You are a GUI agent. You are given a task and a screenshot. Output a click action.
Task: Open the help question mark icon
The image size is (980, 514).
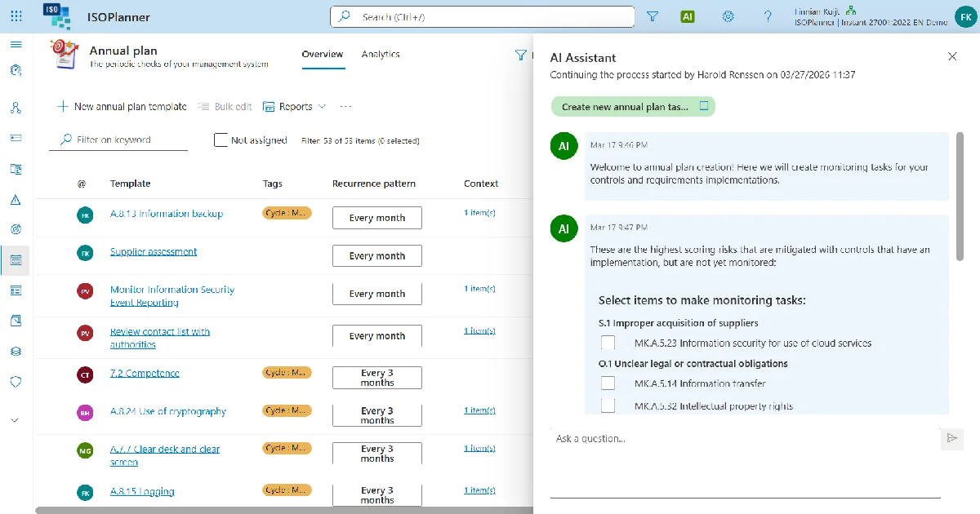(768, 16)
